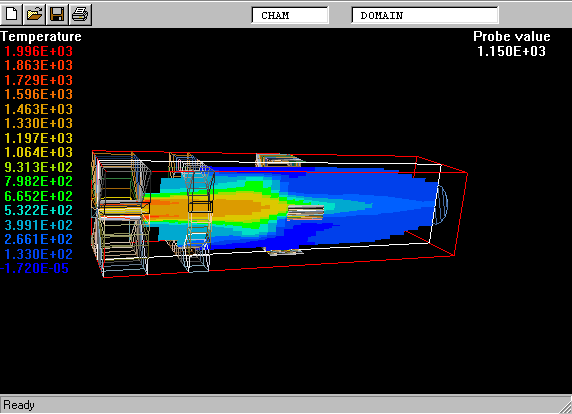Click the -1.720E-05 blue legend value
The height and width of the screenshot is (414, 572).
pos(34,268)
